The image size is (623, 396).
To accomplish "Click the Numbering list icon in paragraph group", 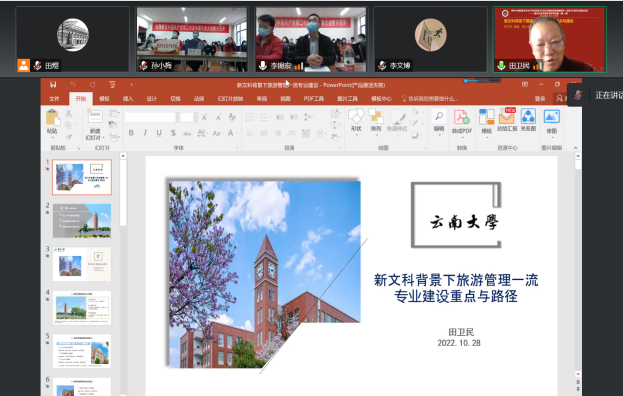I will [x=264, y=117].
